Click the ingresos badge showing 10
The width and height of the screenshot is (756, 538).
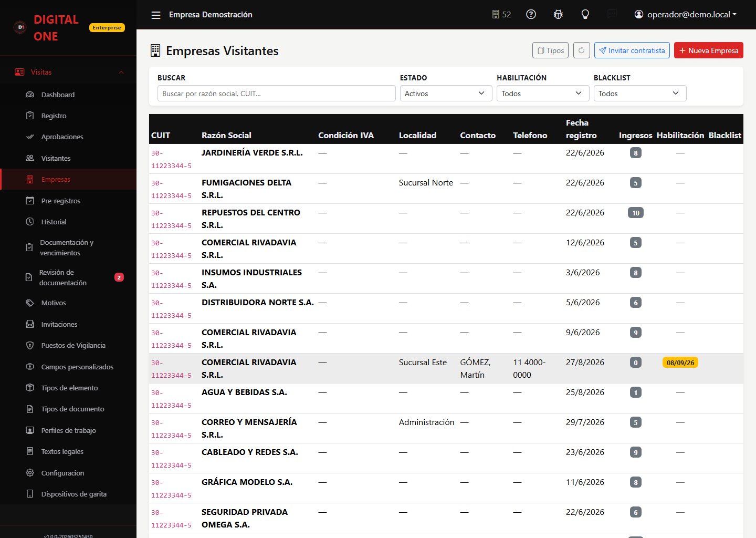pos(636,213)
